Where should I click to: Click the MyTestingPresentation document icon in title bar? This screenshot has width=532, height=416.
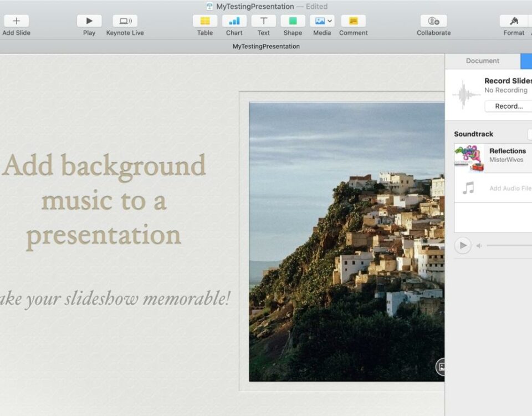tap(209, 6)
